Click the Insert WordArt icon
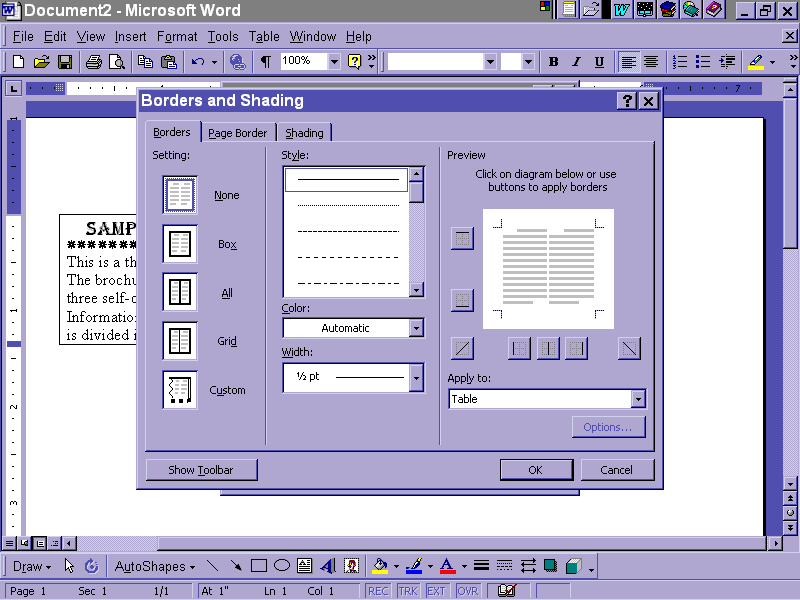This screenshot has width=800, height=600. [327, 566]
